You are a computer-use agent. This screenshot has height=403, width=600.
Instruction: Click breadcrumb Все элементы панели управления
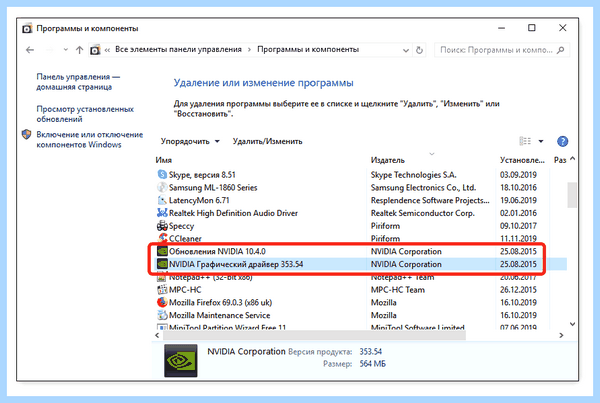click(x=178, y=49)
